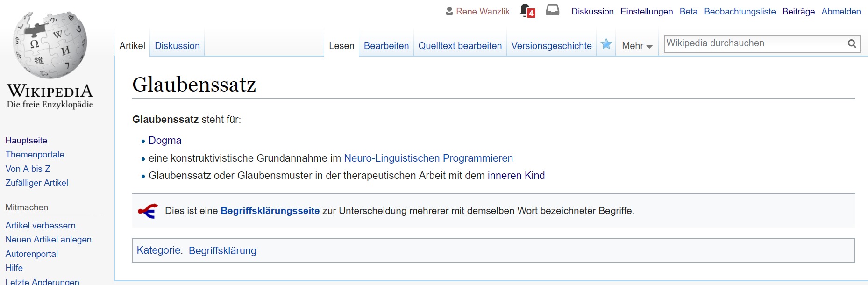Click the inneren Kind link

pyautogui.click(x=516, y=176)
